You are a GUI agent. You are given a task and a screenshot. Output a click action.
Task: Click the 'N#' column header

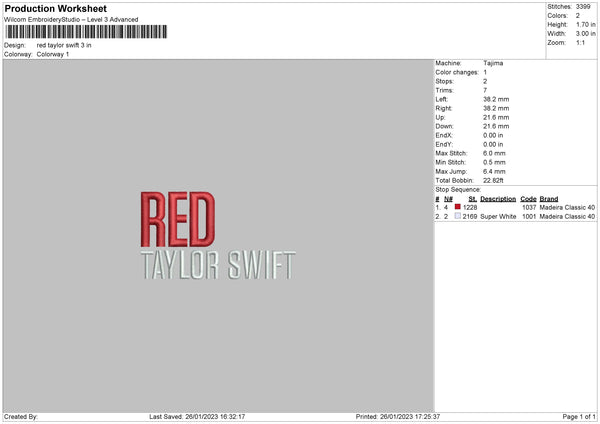pyautogui.click(x=448, y=199)
